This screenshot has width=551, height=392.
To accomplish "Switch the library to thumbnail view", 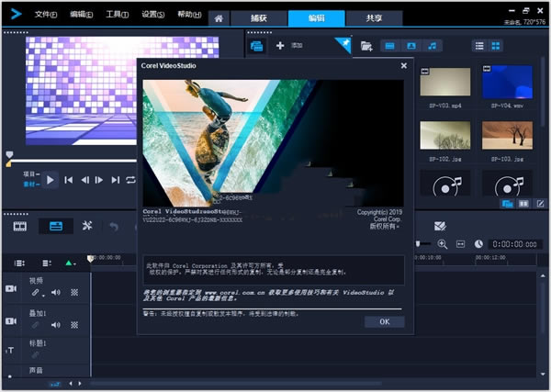I will click(x=497, y=45).
